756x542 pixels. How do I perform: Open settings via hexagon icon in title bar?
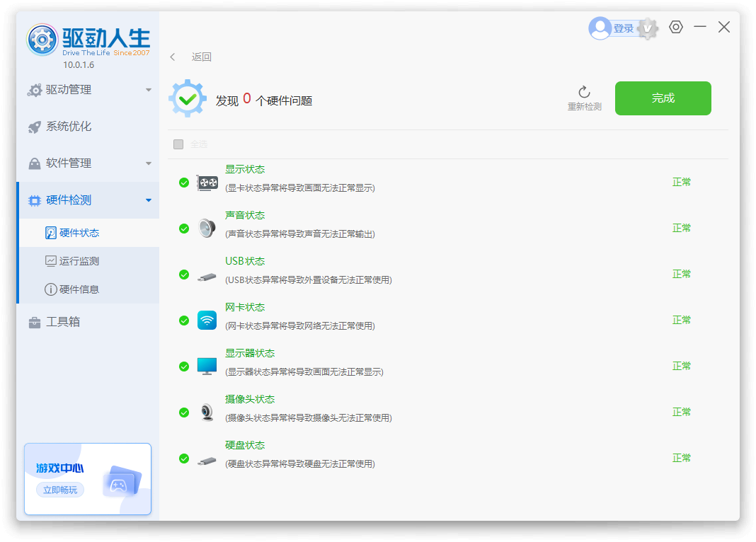tap(676, 27)
